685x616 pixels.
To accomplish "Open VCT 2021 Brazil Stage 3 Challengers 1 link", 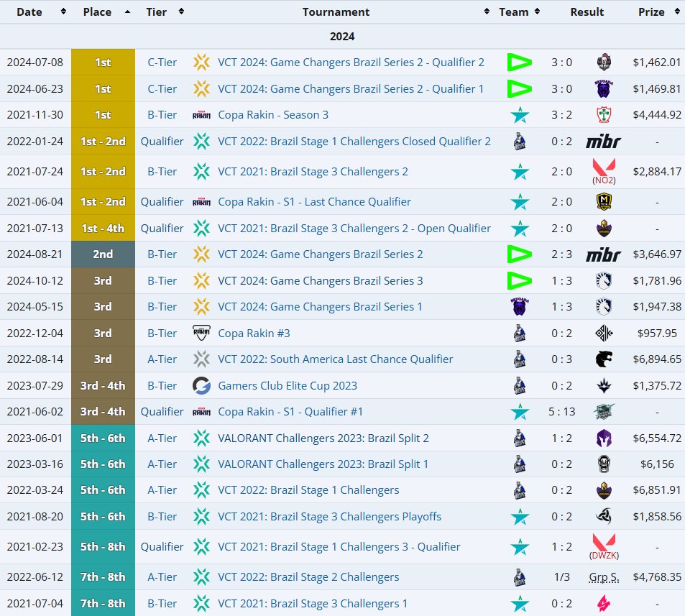I will pos(313,603).
